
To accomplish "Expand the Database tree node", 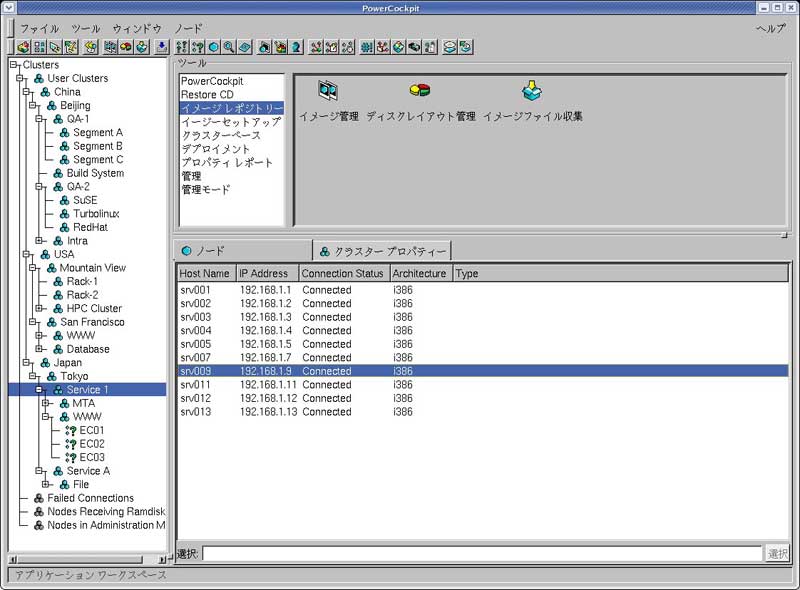I will (x=39, y=349).
